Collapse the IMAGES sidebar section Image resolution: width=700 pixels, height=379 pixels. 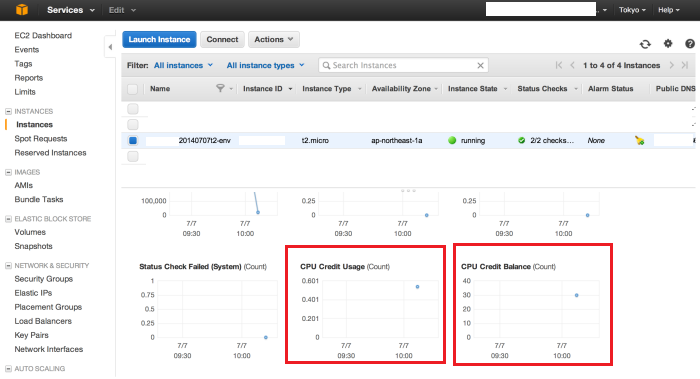click(8, 172)
